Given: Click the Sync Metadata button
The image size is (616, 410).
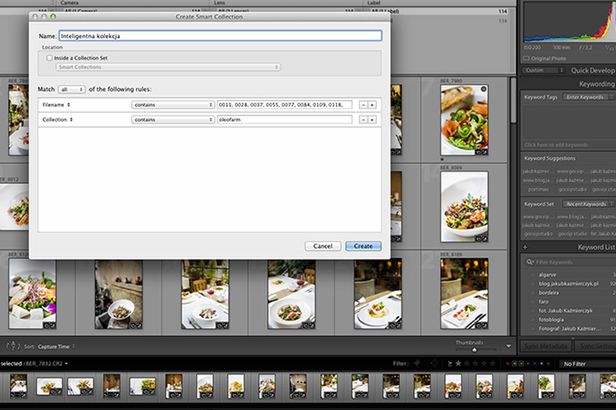Looking at the screenshot, I should tap(545, 346).
